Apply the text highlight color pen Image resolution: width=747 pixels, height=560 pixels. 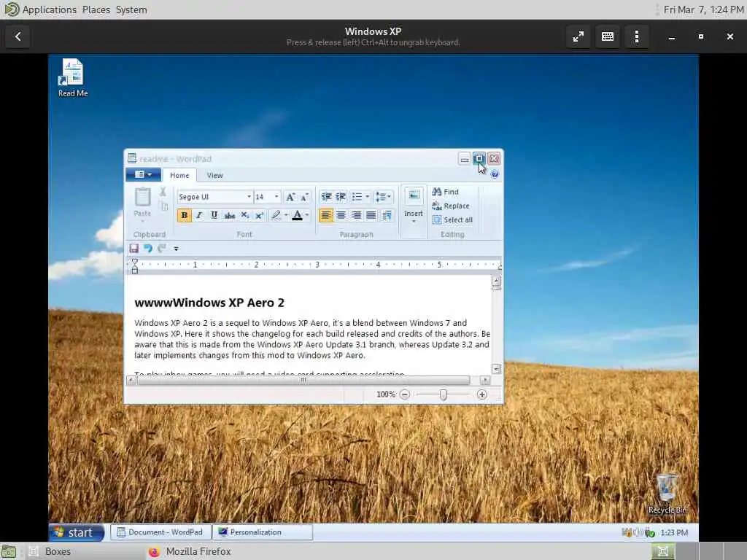(x=276, y=215)
